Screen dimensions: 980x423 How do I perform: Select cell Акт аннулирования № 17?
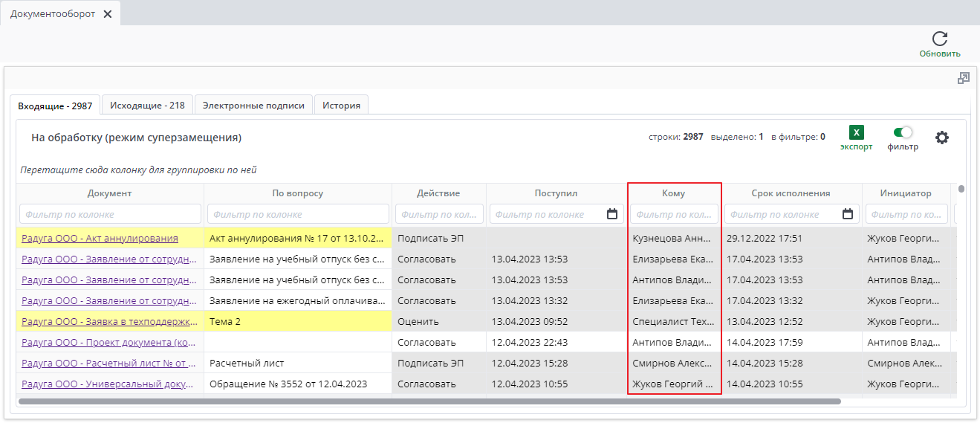point(297,239)
